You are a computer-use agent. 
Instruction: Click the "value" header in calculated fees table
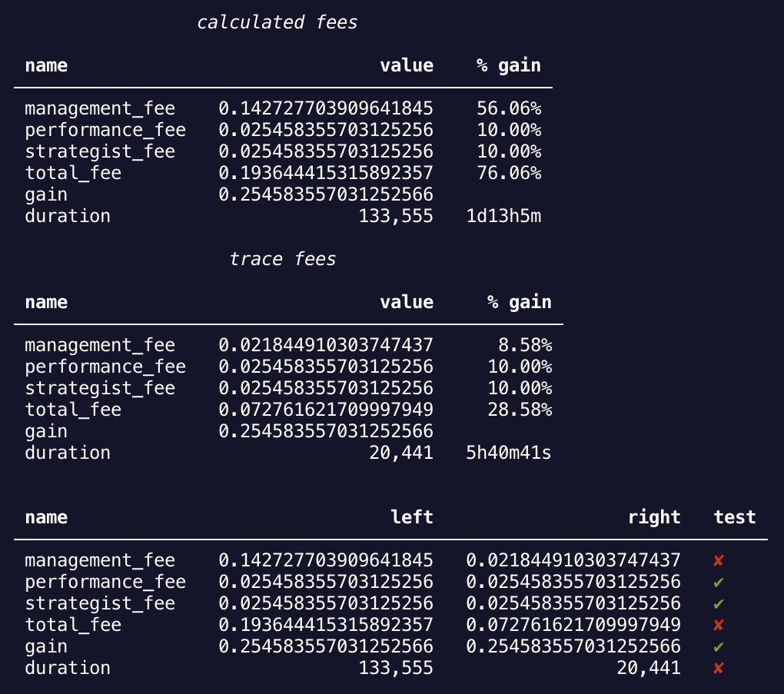[407, 65]
